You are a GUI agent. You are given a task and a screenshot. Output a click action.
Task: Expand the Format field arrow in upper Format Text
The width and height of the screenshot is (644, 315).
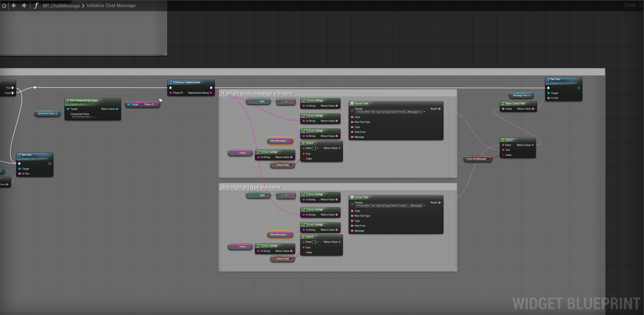tap(424, 112)
